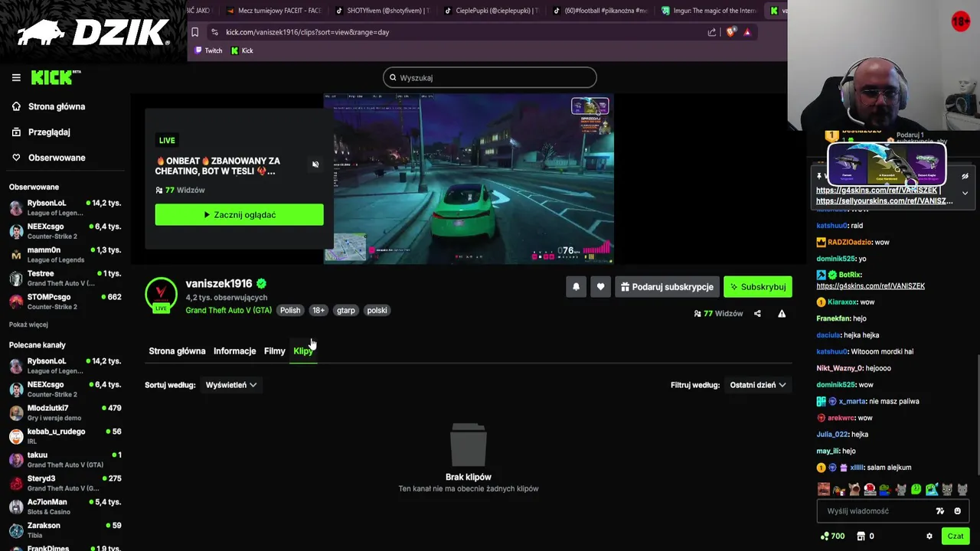
Task: Open the hamburger sidebar menu
Action: point(16,77)
